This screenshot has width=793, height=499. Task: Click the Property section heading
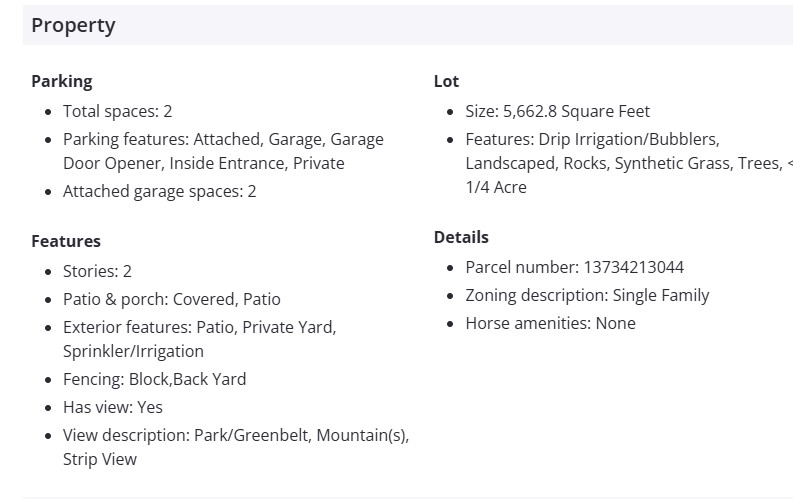(x=73, y=26)
